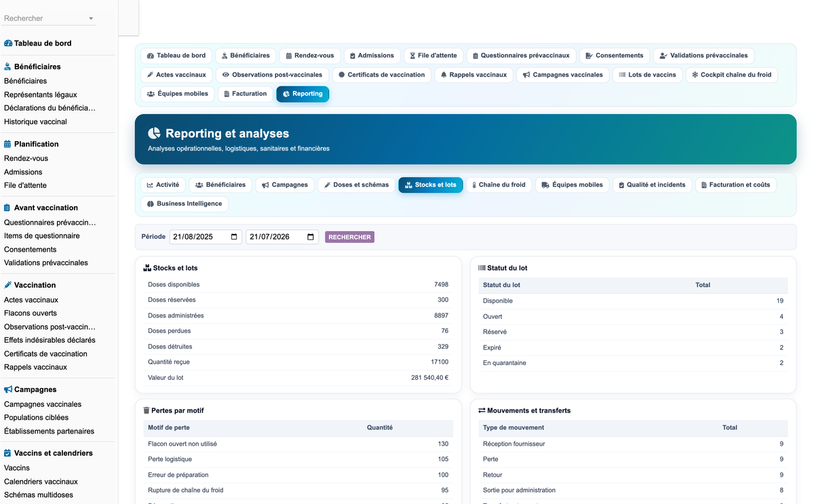The width and height of the screenshot is (814, 504).
Task: Switch to the Actes vaccinaux tab
Action: [x=176, y=75]
